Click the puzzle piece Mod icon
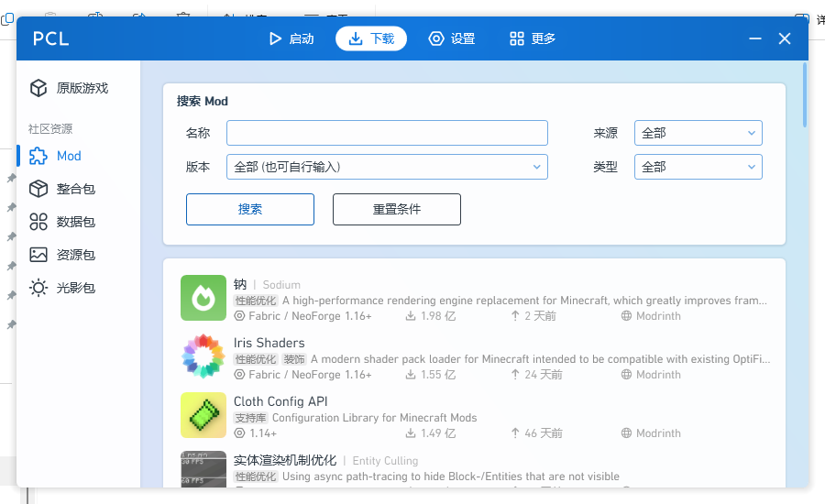The width and height of the screenshot is (825, 504). click(x=38, y=156)
